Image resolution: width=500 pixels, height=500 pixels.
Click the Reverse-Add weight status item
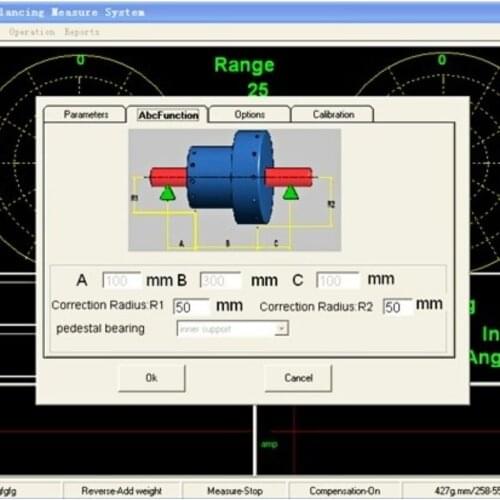tap(121, 491)
